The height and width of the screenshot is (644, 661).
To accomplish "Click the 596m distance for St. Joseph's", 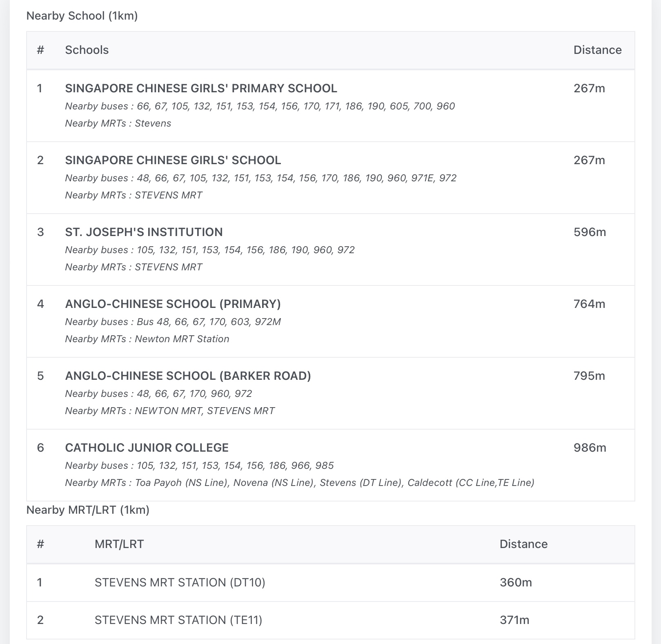I will [590, 232].
